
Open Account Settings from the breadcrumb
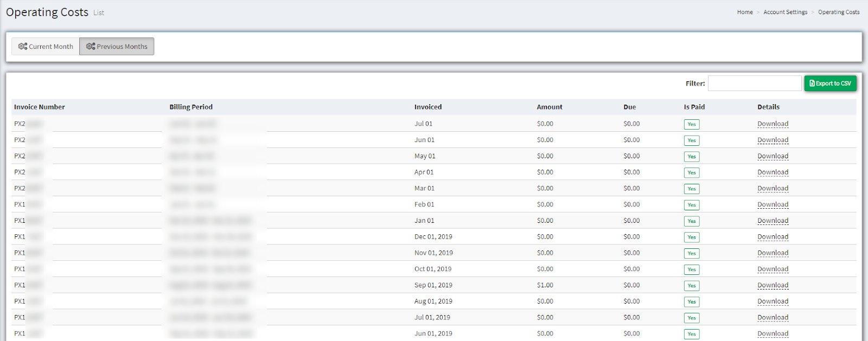pos(785,12)
